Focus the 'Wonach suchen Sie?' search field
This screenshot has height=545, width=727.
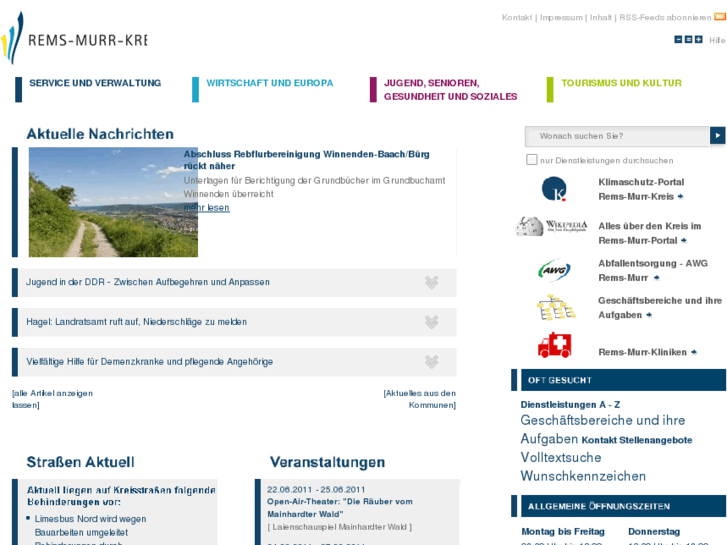click(x=617, y=136)
